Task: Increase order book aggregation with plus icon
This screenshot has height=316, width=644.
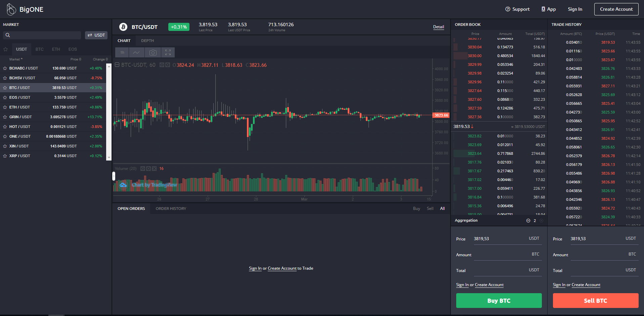Action: coord(541,221)
